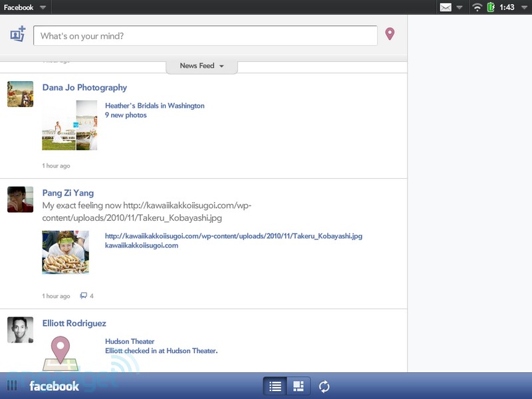Open the Takeru Kobayashi hot dog thumbnail
Image resolution: width=532 pixels, height=399 pixels.
pos(65,252)
